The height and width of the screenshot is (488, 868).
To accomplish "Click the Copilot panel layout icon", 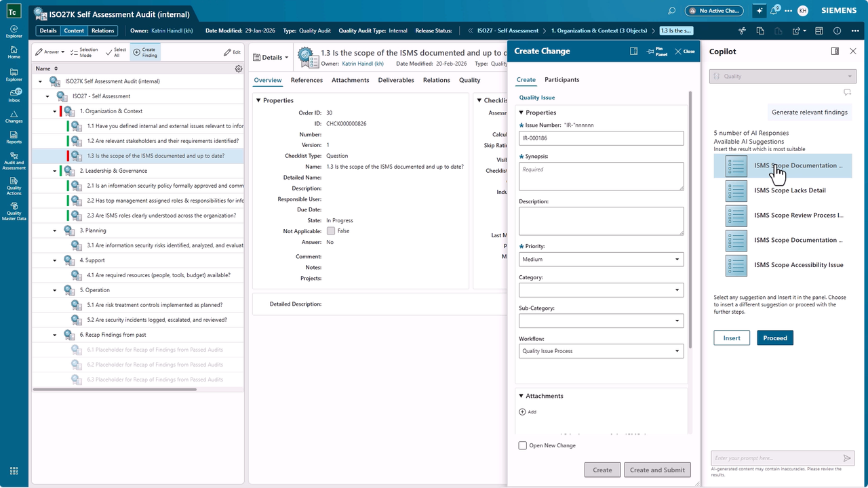I will pos(835,52).
